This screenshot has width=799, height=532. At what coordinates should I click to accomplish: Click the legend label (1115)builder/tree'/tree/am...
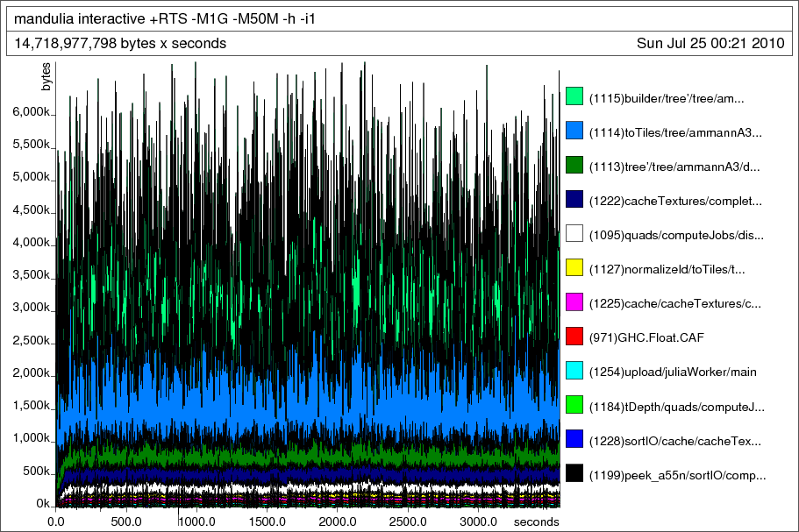pyautogui.click(x=667, y=99)
